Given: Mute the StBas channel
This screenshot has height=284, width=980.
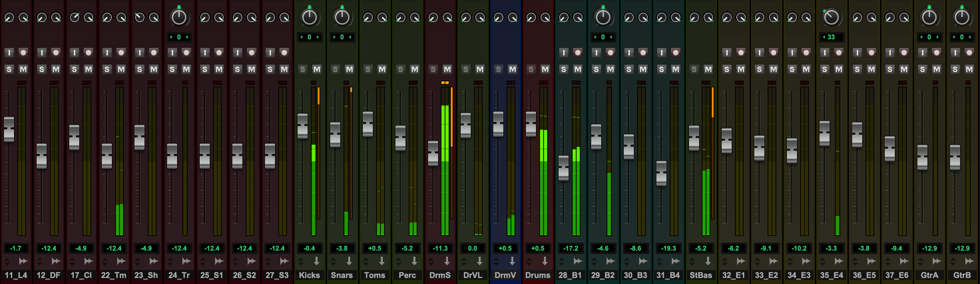Looking at the screenshot, I should [x=708, y=69].
